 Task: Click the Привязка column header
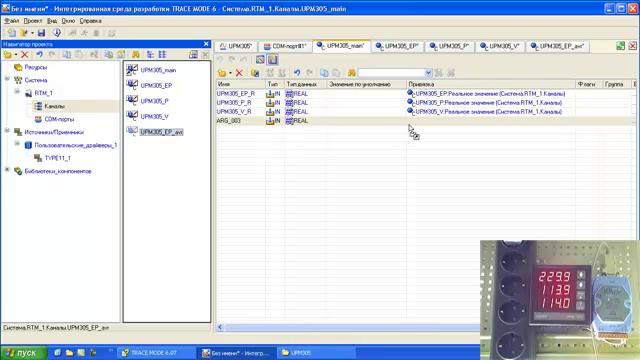(x=491, y=84)
